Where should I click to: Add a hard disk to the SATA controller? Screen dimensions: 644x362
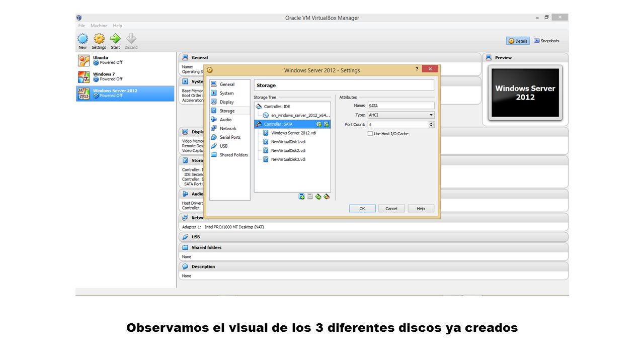pyautogui.click(x=327, y=124)
